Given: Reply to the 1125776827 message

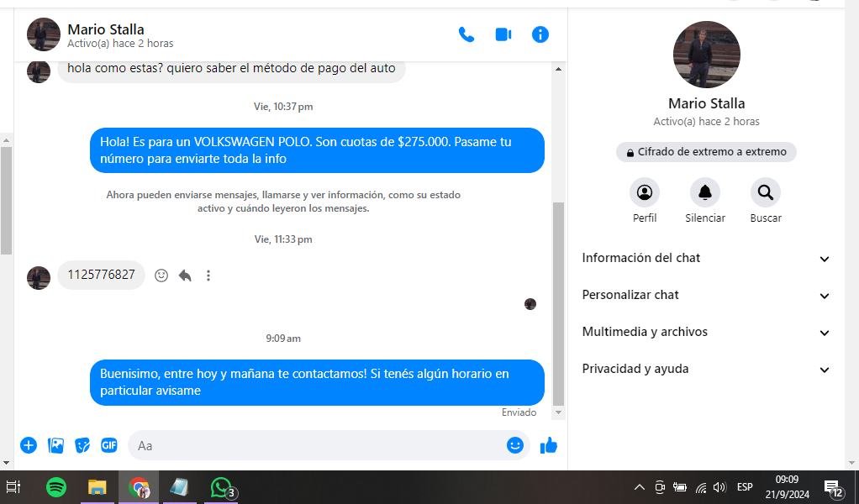Looking at the screenshot, I should 185,276.
